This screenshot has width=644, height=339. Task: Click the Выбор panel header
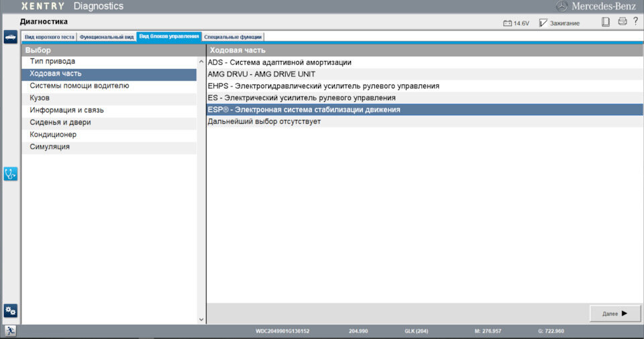[113, 50]
